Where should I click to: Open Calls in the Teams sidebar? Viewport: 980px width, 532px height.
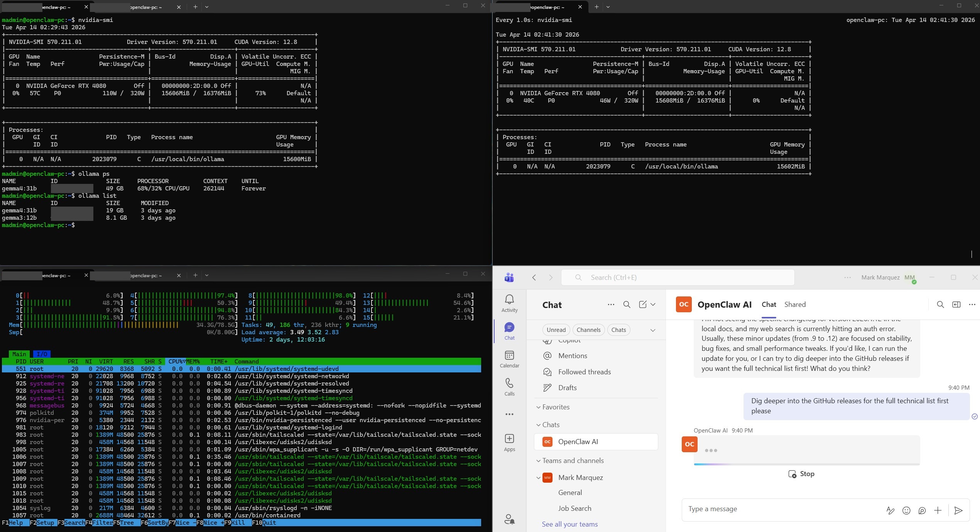tap(509, 387)
